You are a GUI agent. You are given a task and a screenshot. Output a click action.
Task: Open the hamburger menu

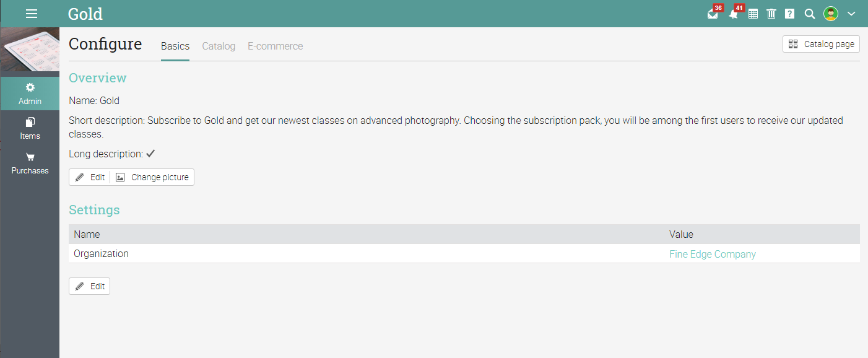click(32, 14)
